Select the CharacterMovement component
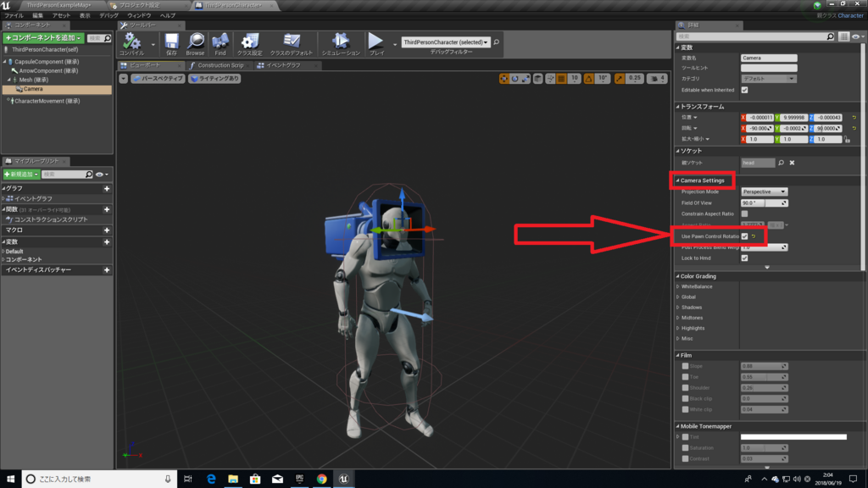 (x=47, y=102)
